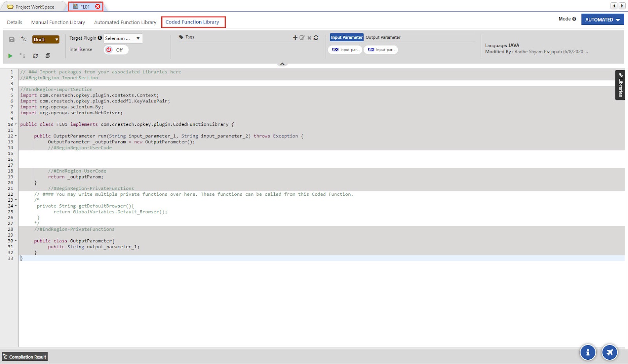Image resolution: width=628 pixels, height=364 pixels.
Task: Open the Draft state dropdown
Action: click(46, 39)
